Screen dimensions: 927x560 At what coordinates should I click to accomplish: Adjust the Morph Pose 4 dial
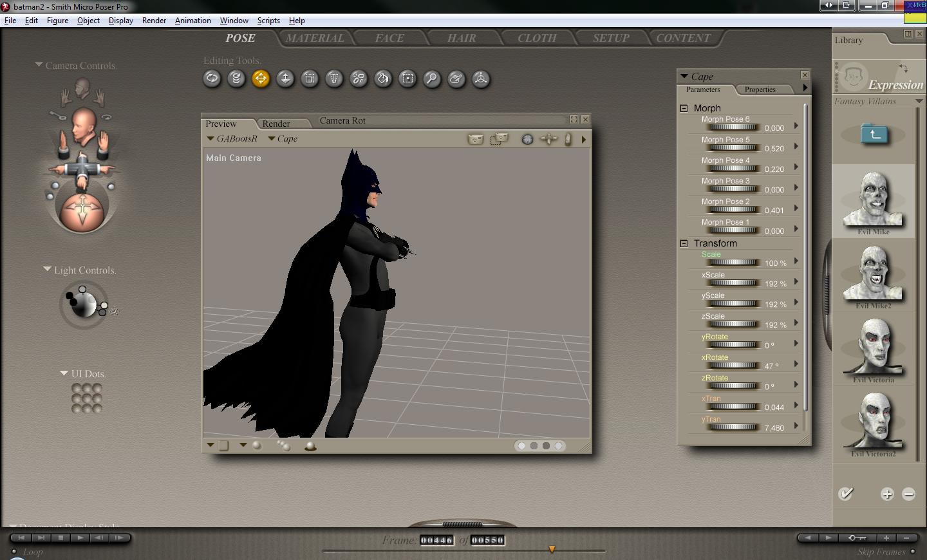(x=734, y=168)
